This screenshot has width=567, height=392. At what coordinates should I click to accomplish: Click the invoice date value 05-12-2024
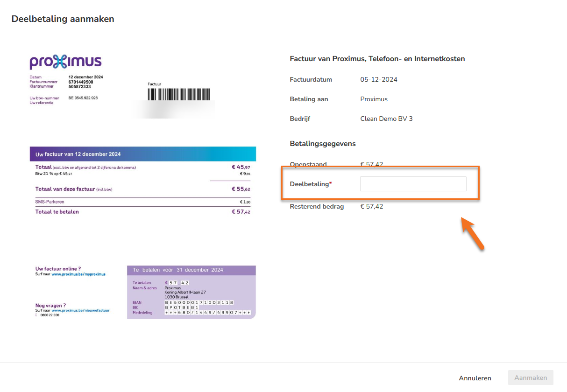(x=379, y=79)
